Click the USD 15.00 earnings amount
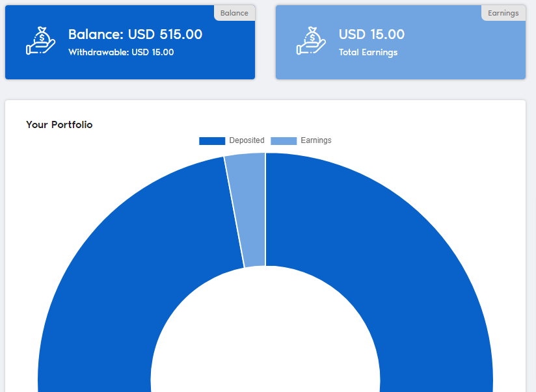The width and height of the screenshot is (536, 392). point(371,34)
